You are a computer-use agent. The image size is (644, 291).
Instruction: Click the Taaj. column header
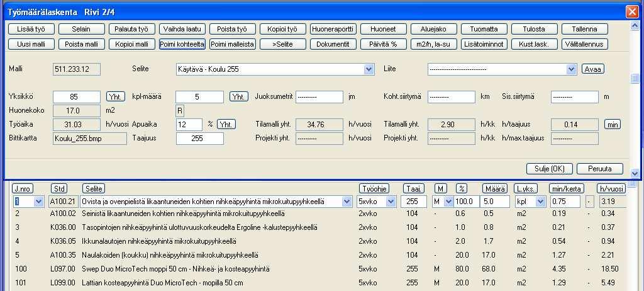(414, 188)
